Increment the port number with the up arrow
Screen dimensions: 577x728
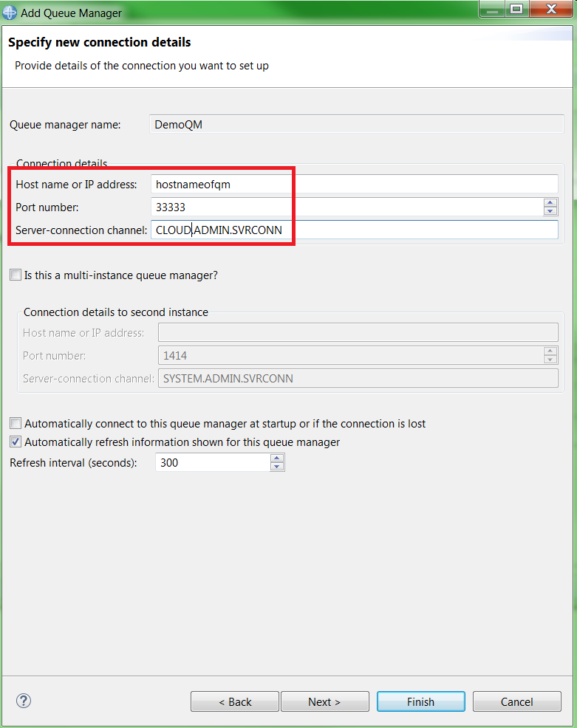(x=550, y=202)
